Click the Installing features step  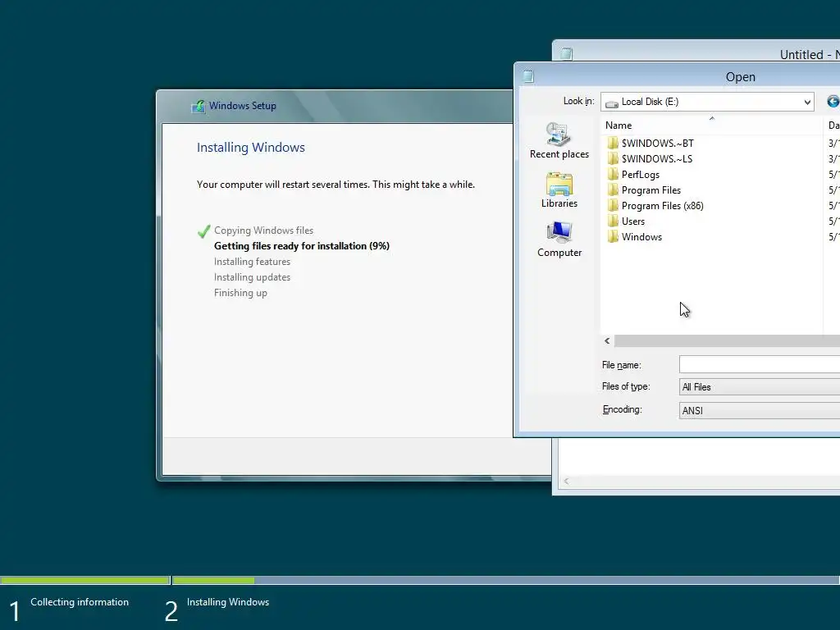tap(252, 262)
